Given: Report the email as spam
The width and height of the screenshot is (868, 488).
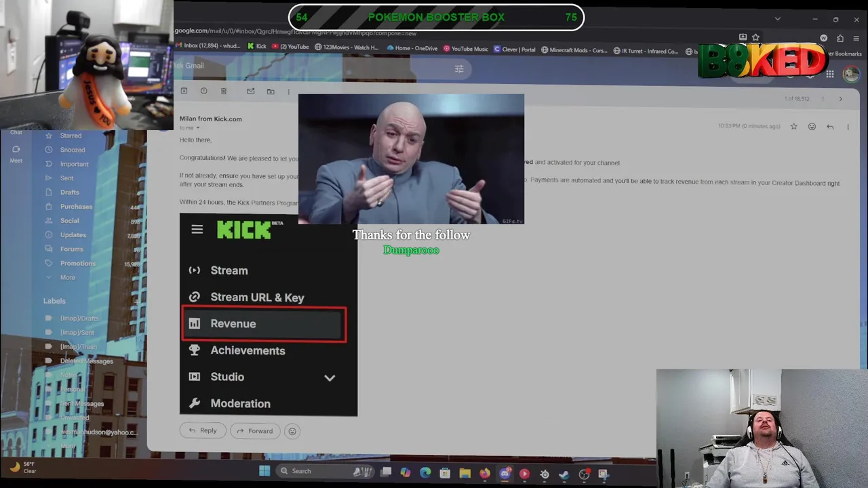Looking at the screenshot, I should [x=203, y=91].
